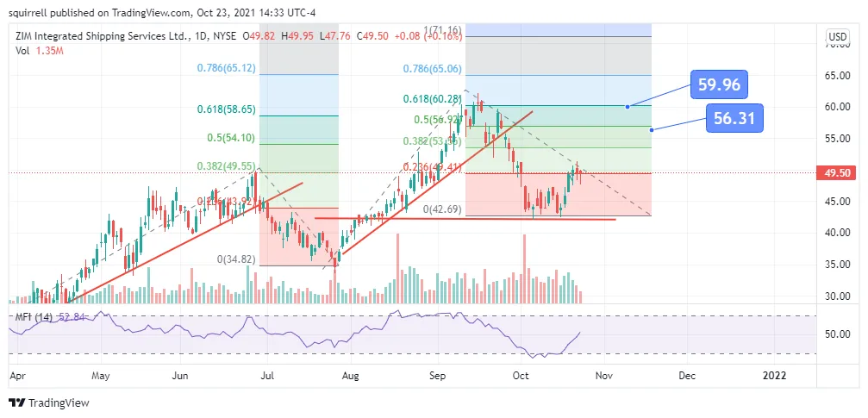Click the 0.786(65.06) Fibonacci label
Screen dimensions: 868x418
click(433, 69)
